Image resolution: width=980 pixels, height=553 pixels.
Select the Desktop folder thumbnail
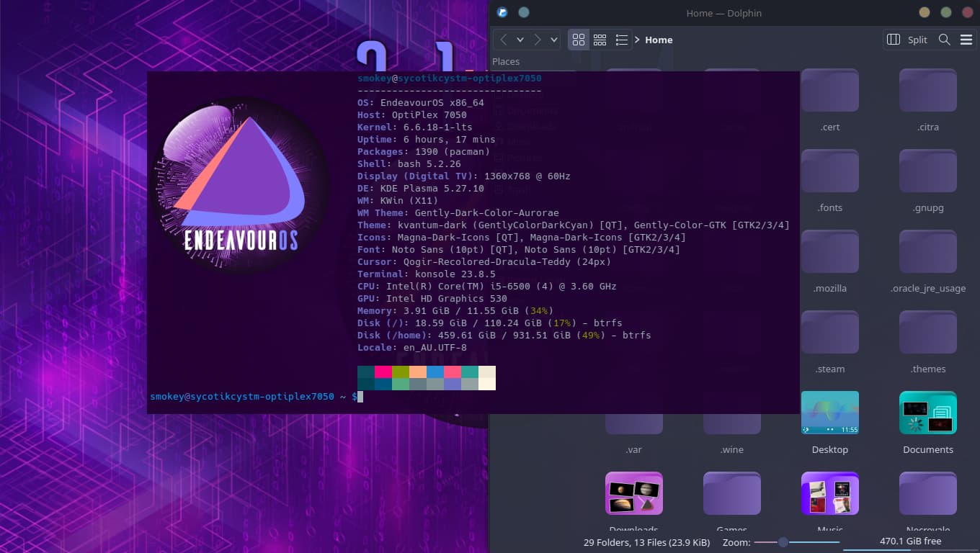[x=830, y=413]
